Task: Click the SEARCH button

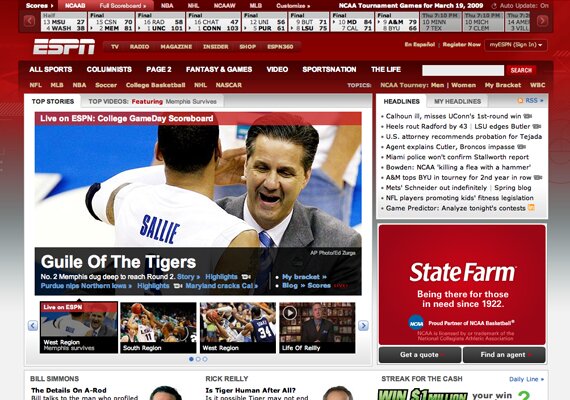Action: coord(521,70)
